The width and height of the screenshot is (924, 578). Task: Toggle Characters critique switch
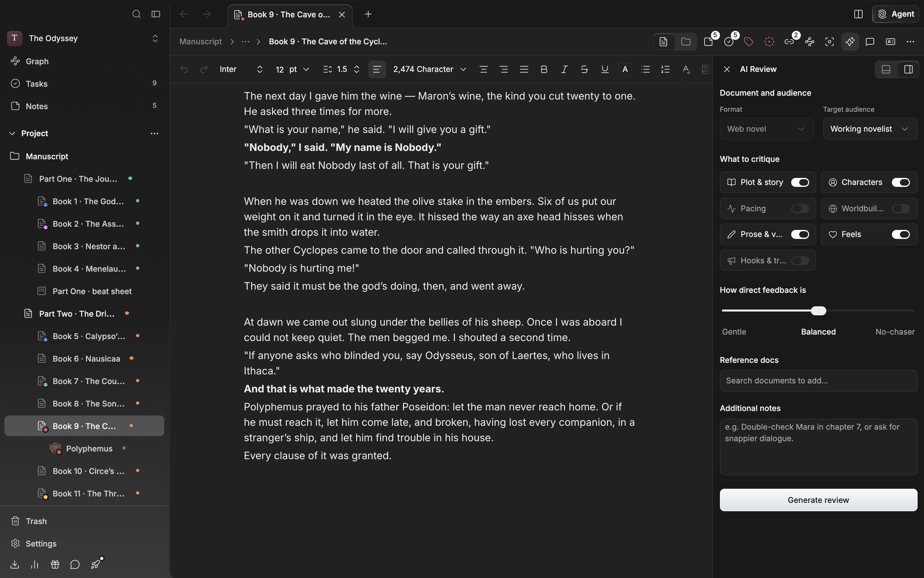901,182
